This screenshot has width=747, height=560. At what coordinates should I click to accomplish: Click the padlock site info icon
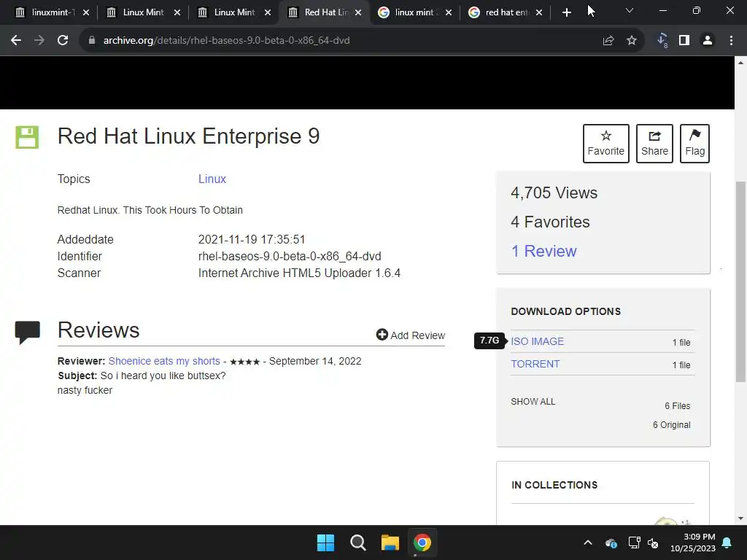(91, 41)
